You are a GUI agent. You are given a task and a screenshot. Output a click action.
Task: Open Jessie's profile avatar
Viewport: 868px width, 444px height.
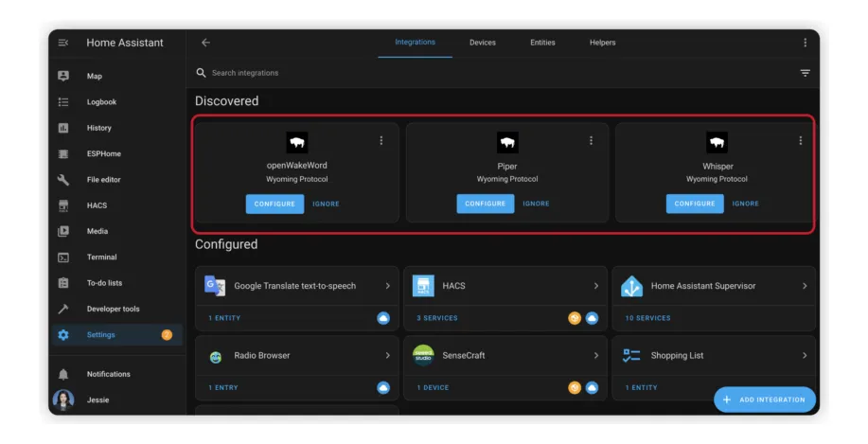click(63, 400)
